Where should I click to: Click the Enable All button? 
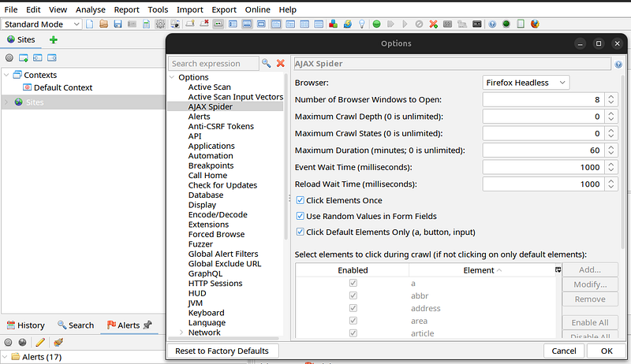(x=590, y=322)
